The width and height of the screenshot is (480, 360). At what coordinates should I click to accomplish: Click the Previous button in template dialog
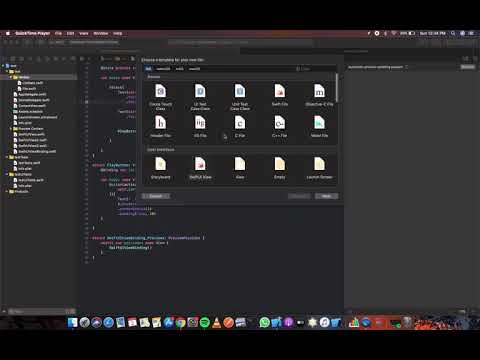pyautogui.click(x=299, y=196)
